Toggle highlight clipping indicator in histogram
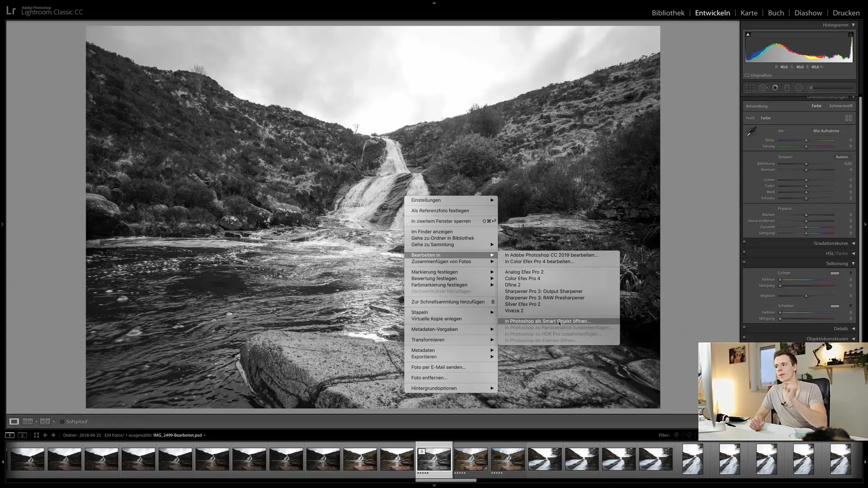Screen dimensions: 868x488 click(850, 34)
